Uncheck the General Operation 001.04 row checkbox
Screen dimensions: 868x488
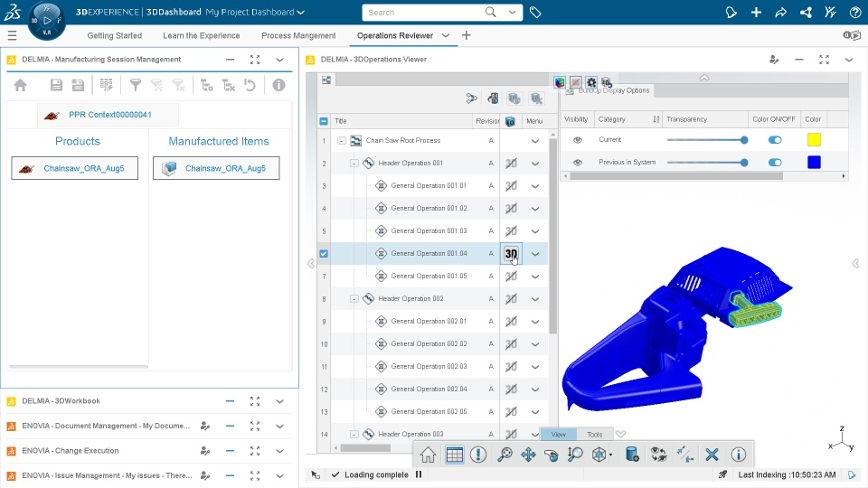coord(324,254)
